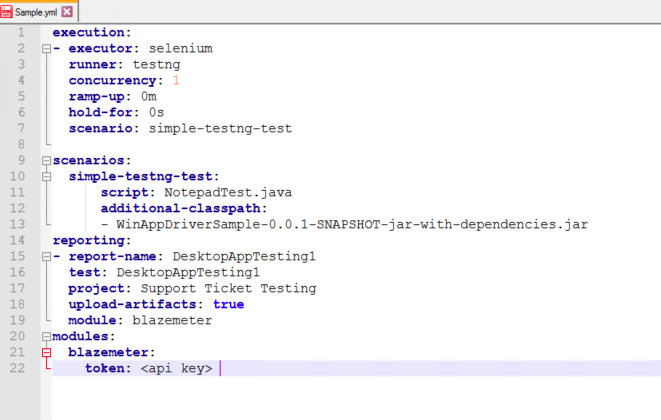Collapse the executor block fold marker
This screenshot has height=420, width=661.
pos(46,49)
